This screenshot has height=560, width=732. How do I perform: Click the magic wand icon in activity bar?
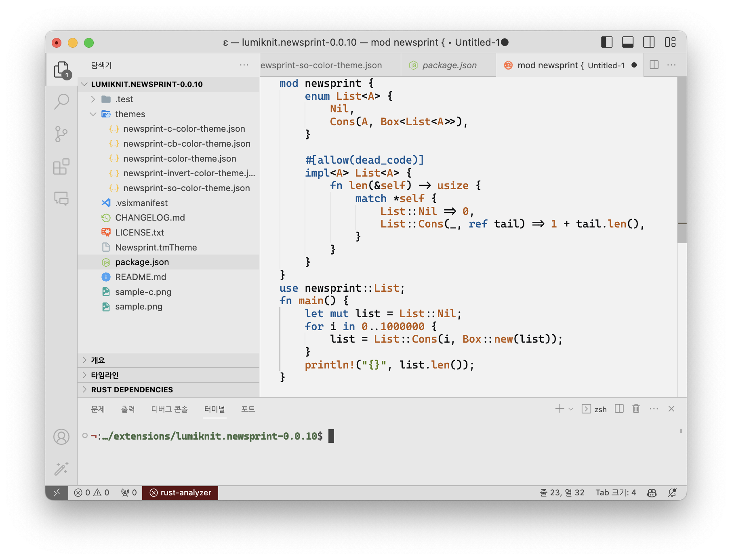pyautogui.click(x=61, y=469)
